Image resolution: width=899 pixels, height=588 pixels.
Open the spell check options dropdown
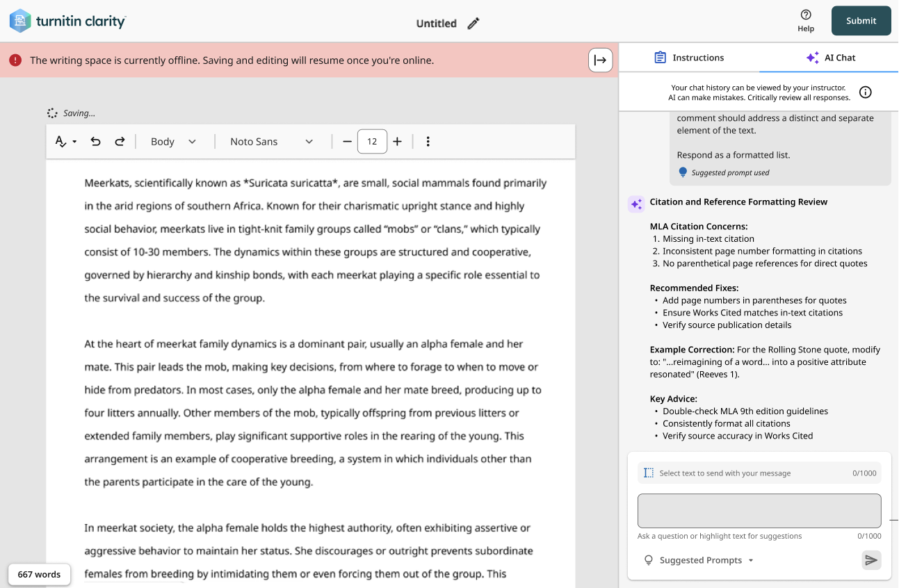65,142
